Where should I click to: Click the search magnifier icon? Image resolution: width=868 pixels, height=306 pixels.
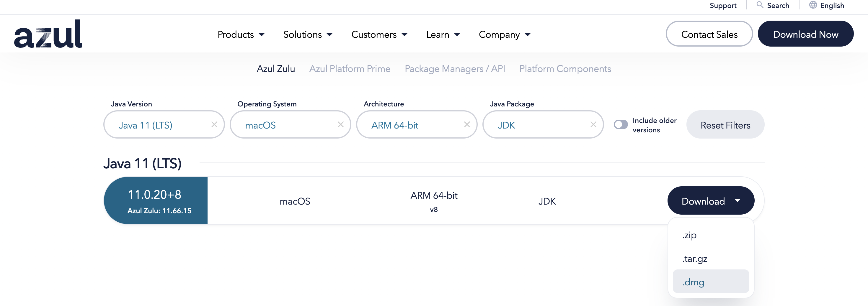(759, 5)
